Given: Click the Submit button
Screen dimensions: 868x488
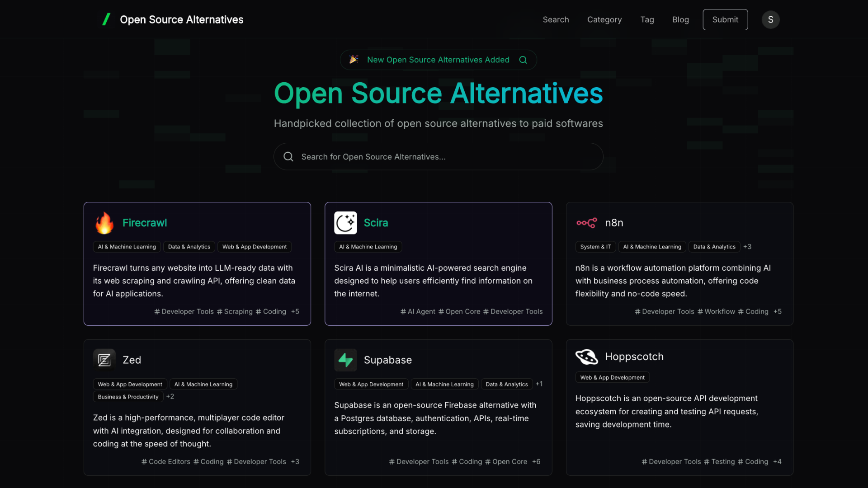Looking at the screenshot, I should coord(725,19).
